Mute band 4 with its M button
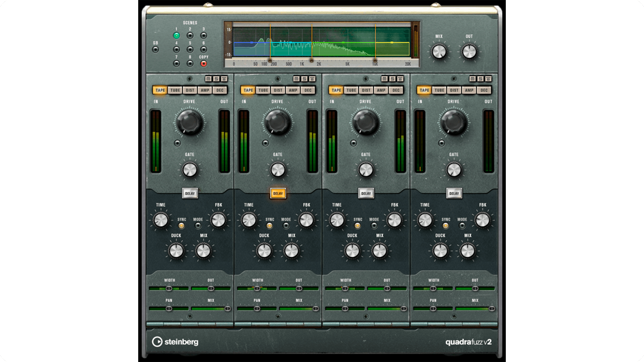Image resolution: width=644 pixels, height=362 pixels. click(473, 79)
